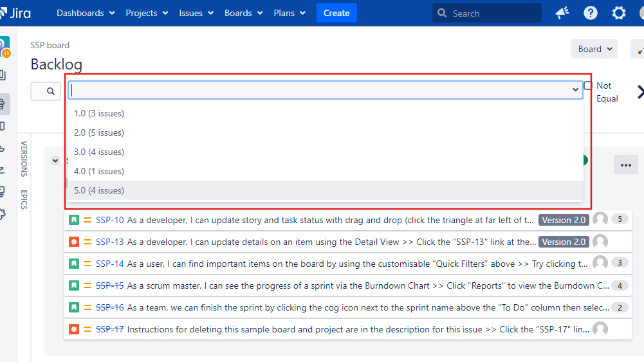Open the Dashboards menu
Screen dimensions: 644x362
86,13
